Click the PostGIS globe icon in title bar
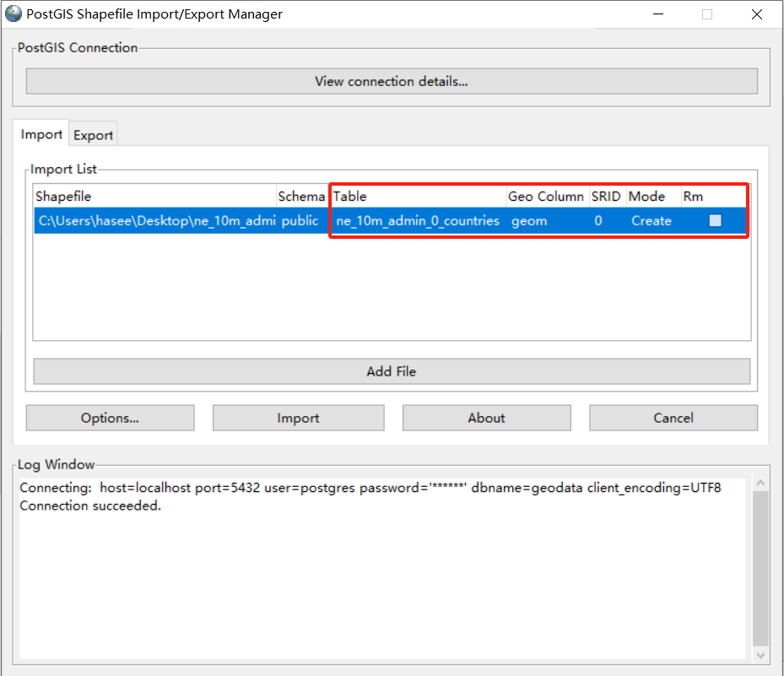Viewport: 784px width, 676px height. click(13, 14)
